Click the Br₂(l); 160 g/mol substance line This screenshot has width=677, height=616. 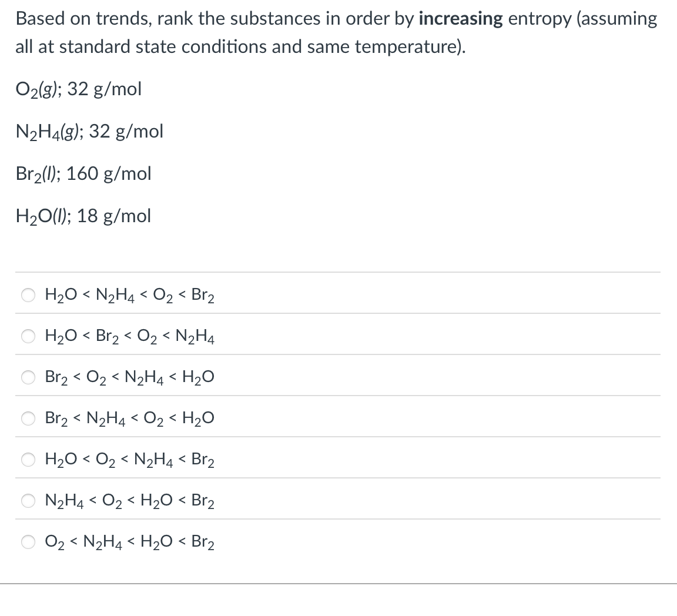[83, 173]
